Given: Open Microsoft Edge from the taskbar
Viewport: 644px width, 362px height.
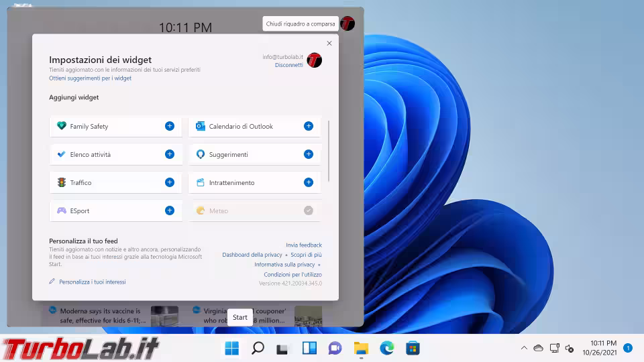Looking at the screenshot, I should point(387,348).
